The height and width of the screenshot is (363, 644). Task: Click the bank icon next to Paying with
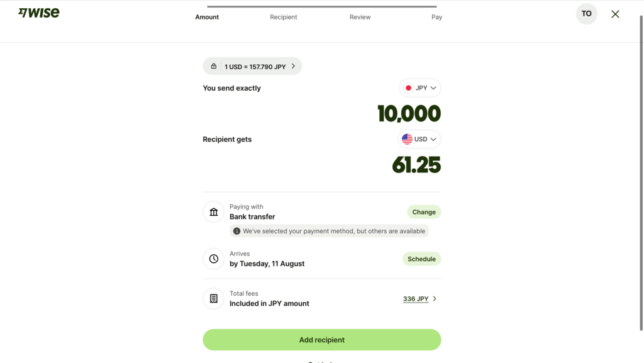(x=214, y=212)
